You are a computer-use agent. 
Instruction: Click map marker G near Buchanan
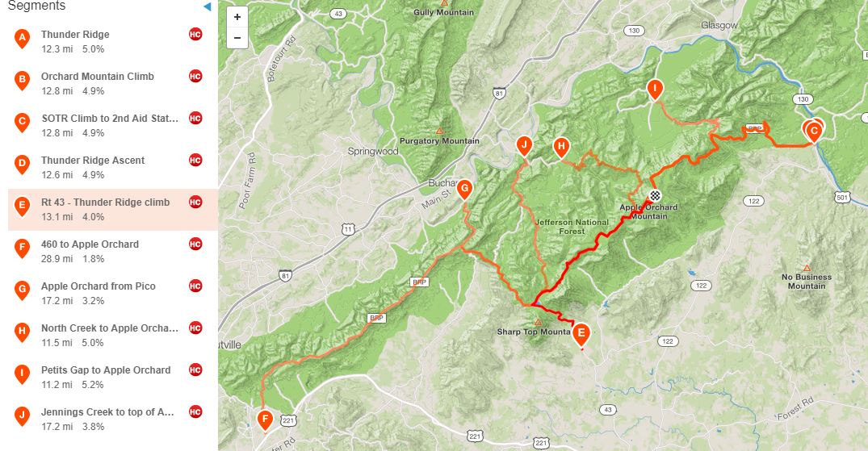tap(464, 190)
